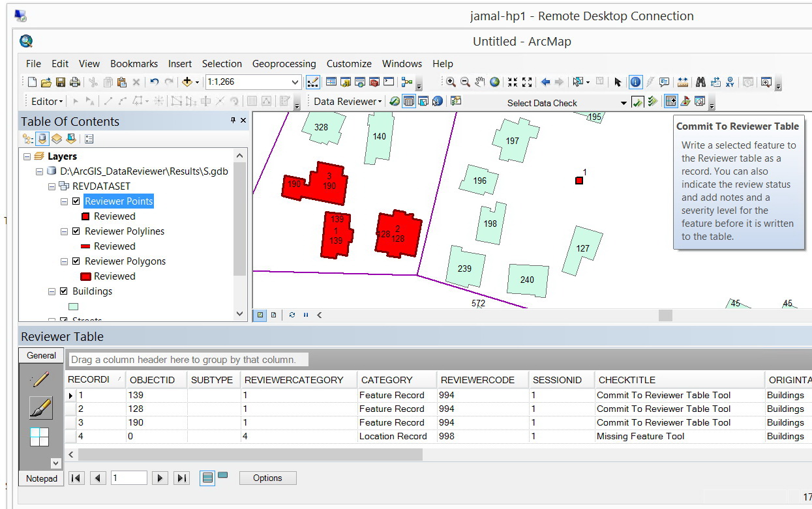Click the record number input field

(128, 478)
